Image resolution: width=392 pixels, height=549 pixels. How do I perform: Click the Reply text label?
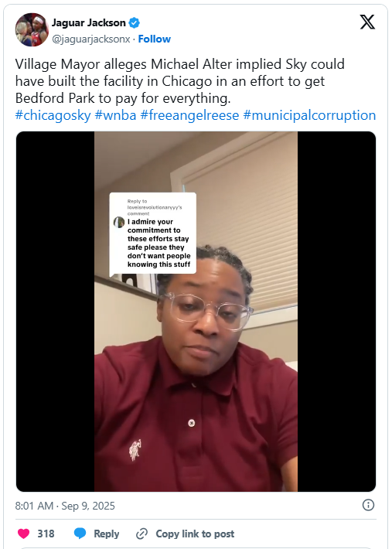(x=107, y=534)
